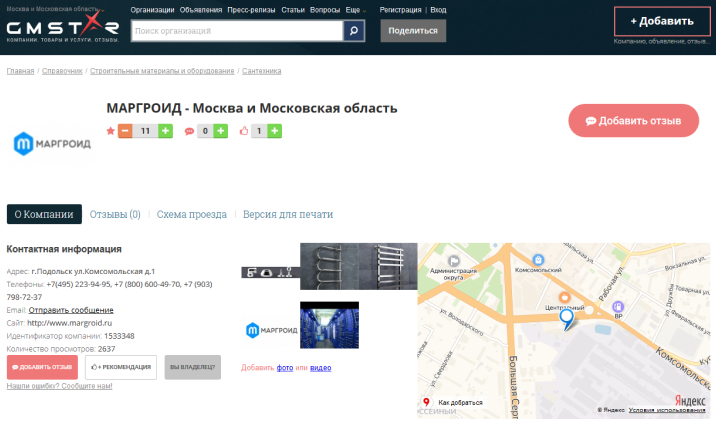Open the Объявления menu item

[200, 10]
